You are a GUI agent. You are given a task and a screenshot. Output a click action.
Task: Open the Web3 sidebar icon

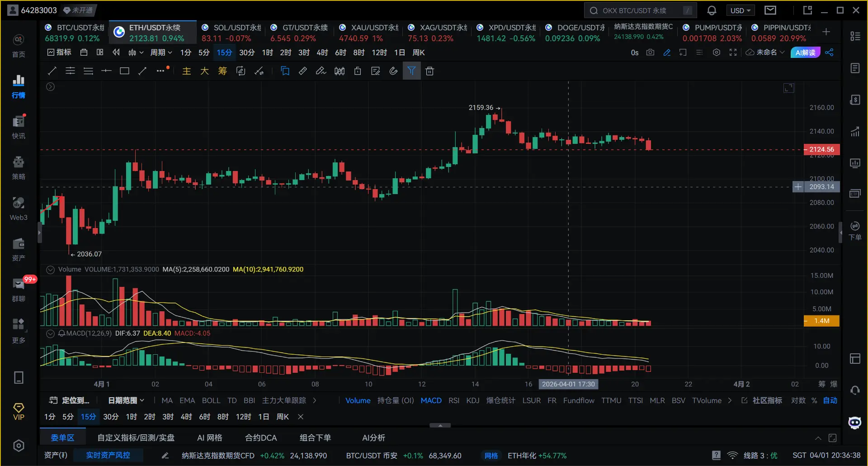point(19,209)
